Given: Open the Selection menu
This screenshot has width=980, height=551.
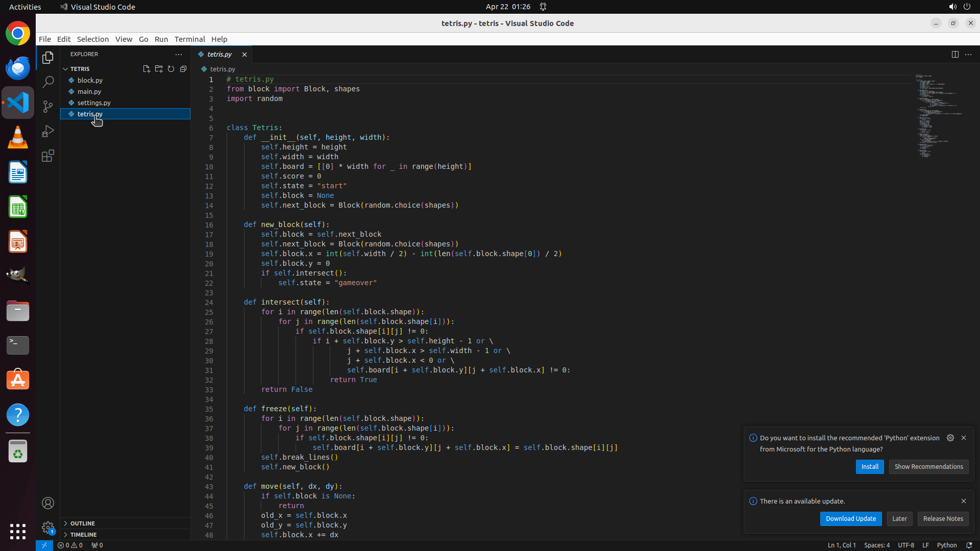Looking at the screenshot, I should (92, 39).
